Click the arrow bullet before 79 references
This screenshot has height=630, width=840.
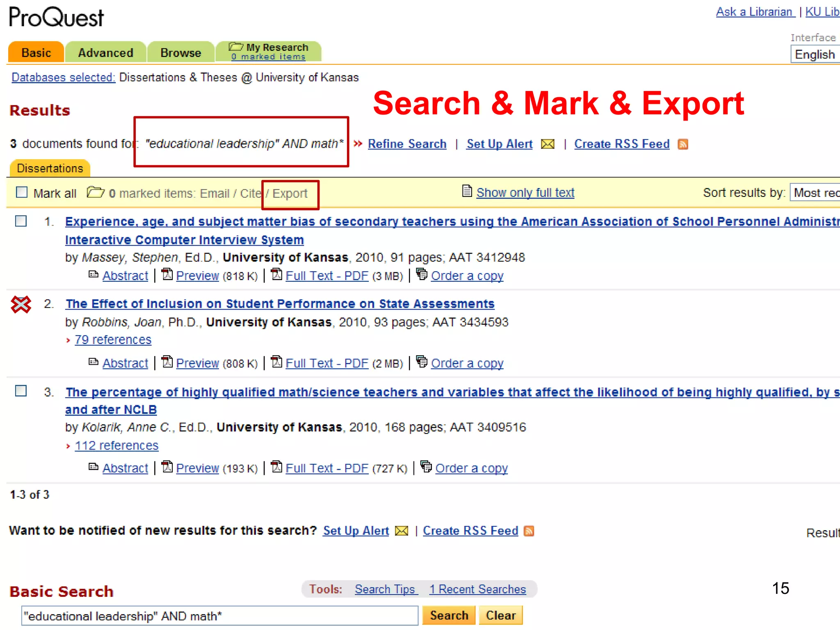(68, 340)
